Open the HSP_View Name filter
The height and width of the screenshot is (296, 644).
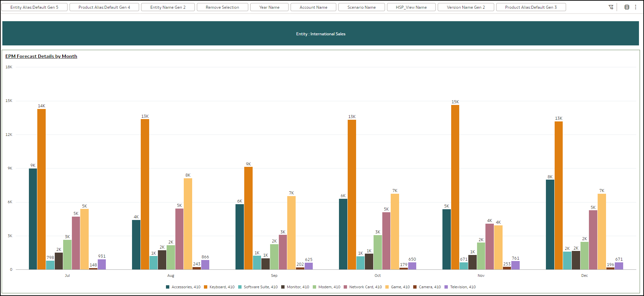pyautogui.click(x=411, y=7)
